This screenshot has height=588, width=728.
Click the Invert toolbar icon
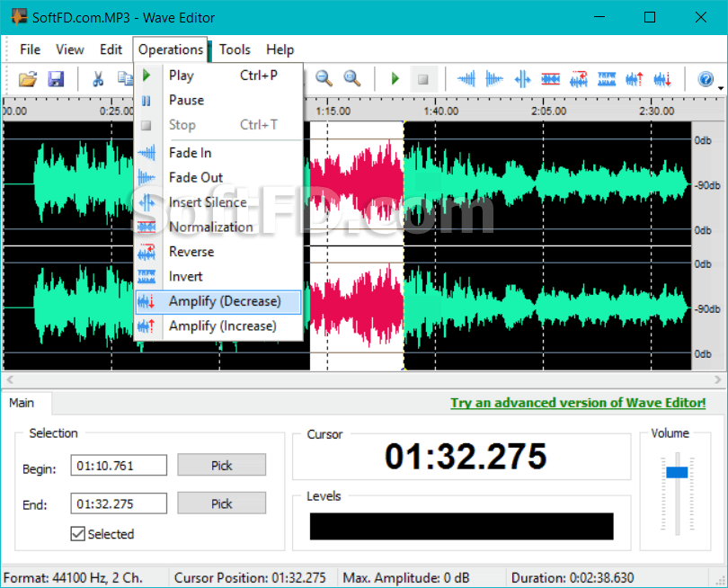pyautogui.click(x=607, y=79)
